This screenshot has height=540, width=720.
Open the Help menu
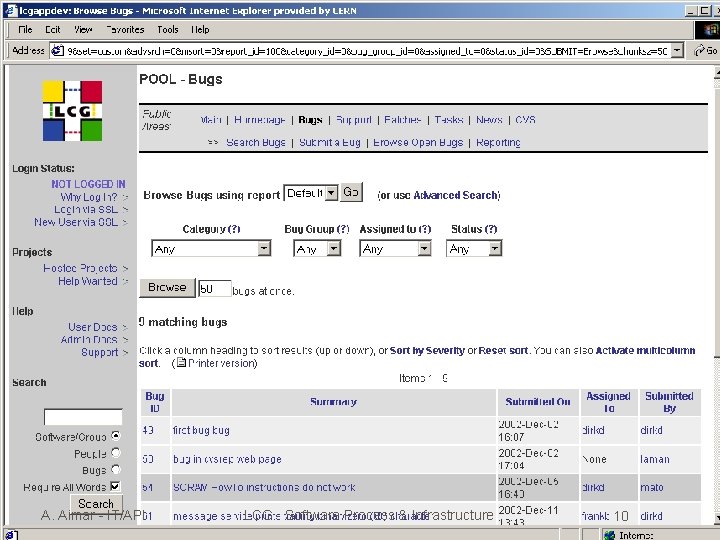pyautogui.click(x=200, y=29)
